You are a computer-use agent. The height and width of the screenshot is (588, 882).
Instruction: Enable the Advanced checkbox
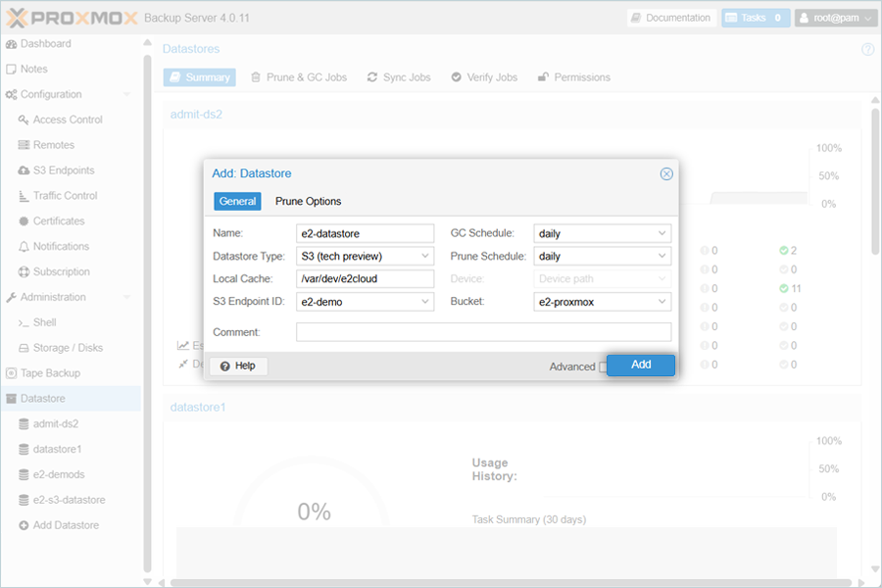tap(603, 367)
